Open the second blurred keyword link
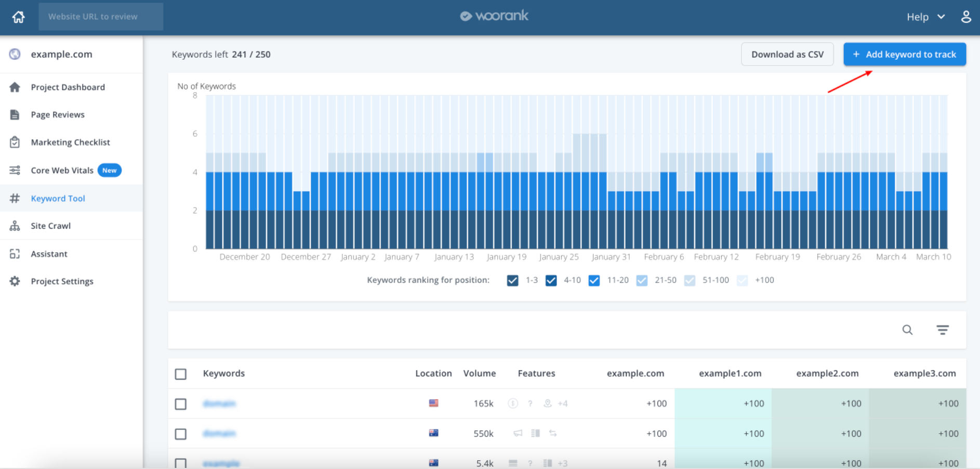 click(219, 433)
